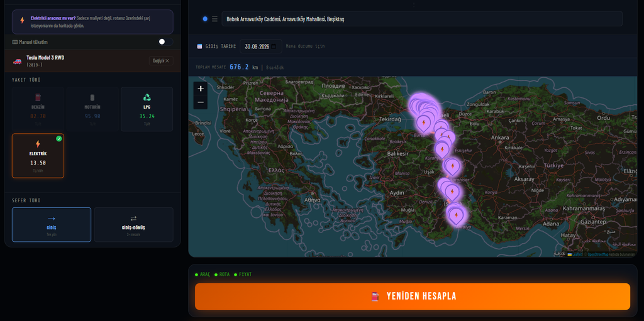Viewport: 644px width, 321px height.
Task: Click the barrel icon on Motorin card
Action: pos(92,98)
